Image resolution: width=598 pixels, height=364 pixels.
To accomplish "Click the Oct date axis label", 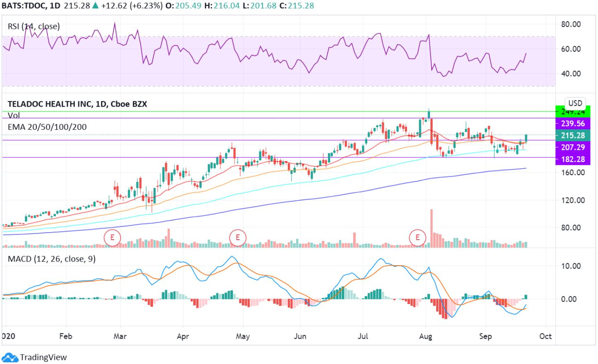I will coord(545,336).
